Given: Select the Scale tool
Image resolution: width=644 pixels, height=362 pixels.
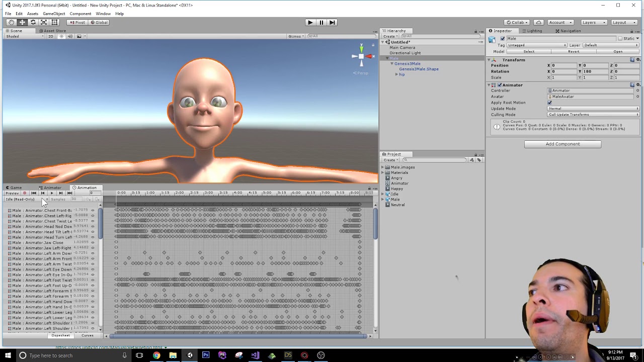Looking at the screenshot, I should pyautogui.click(x=44, y=22).
